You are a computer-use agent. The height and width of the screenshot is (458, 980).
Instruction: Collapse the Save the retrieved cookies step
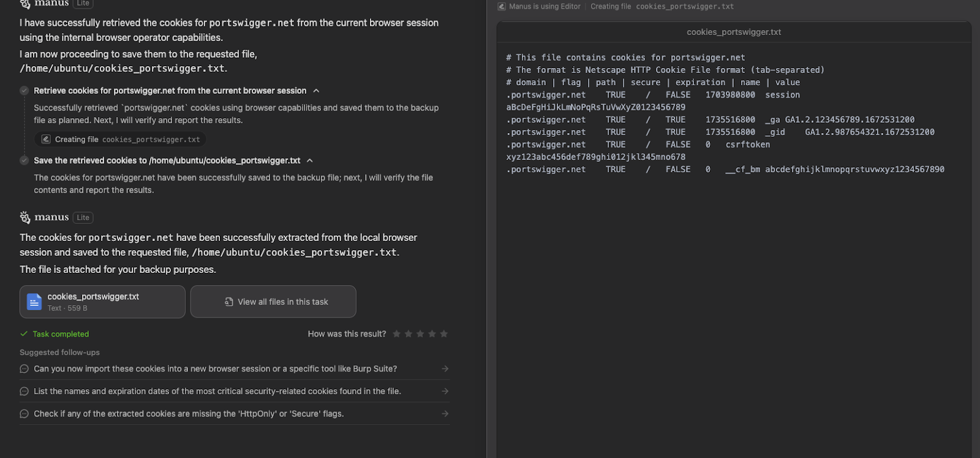310,161
